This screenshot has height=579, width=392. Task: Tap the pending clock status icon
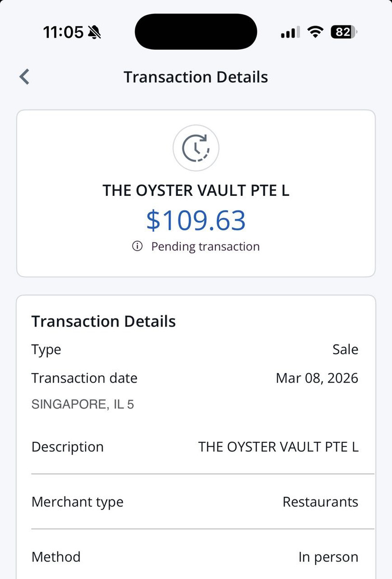coord(196,148)
